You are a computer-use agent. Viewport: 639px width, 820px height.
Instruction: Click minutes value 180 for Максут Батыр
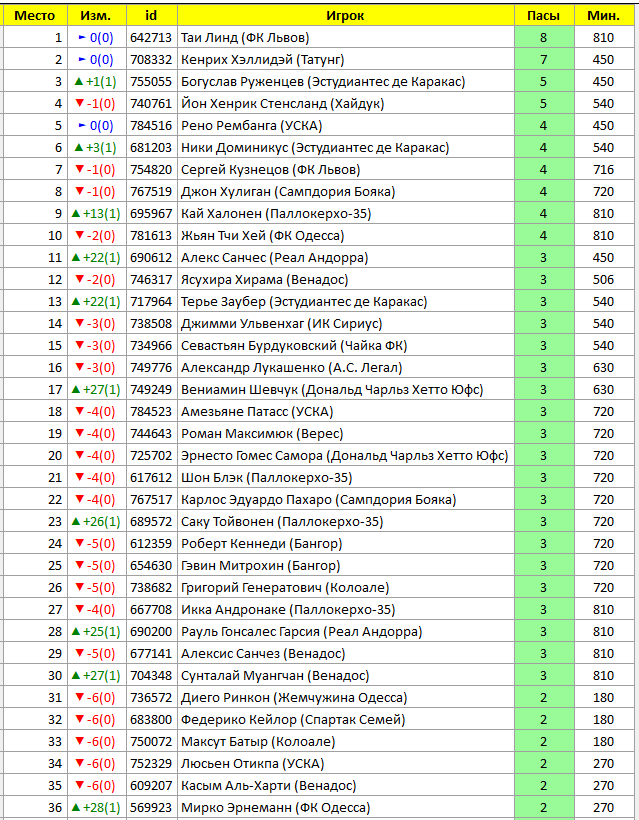pos(603,741)
